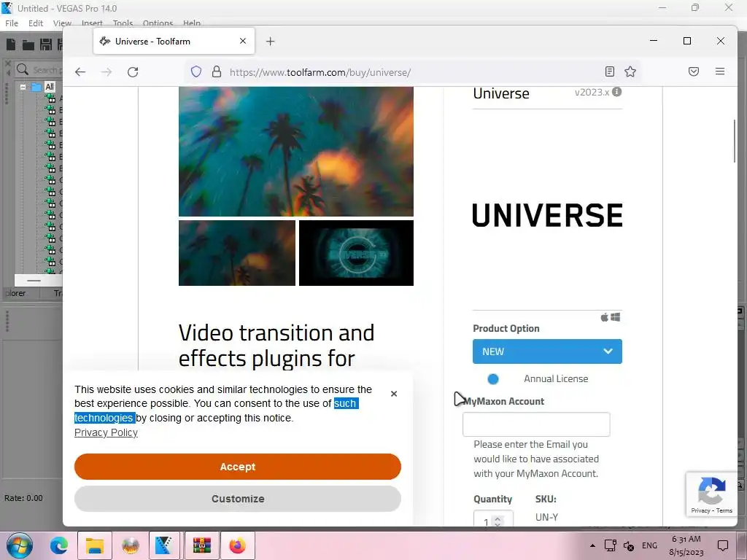Open File Explorer from the taskbar
747x560 pixels.
click(x=95, y=545)
